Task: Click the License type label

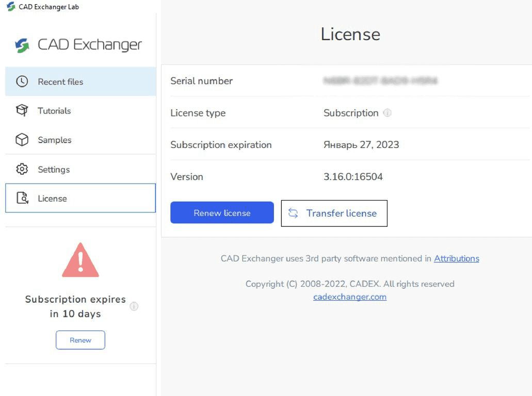Action: [198, 113]
